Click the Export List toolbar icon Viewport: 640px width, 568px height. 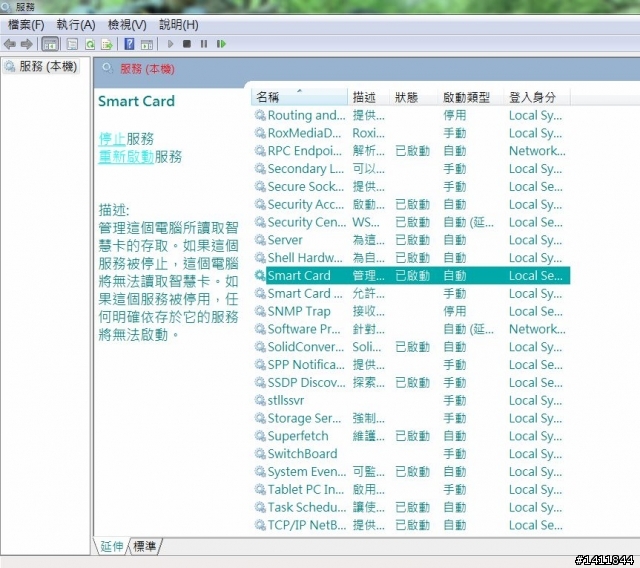(107, 44)
